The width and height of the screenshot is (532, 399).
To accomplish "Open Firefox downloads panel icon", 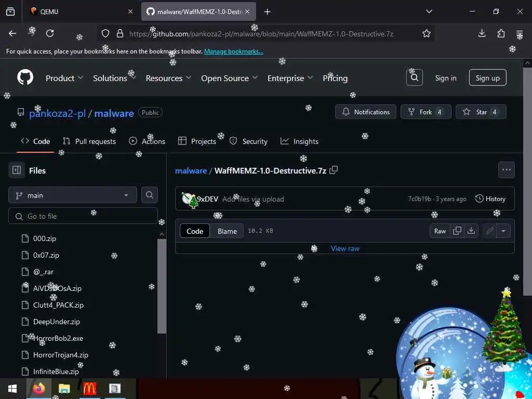I will (x=482, y=33).
